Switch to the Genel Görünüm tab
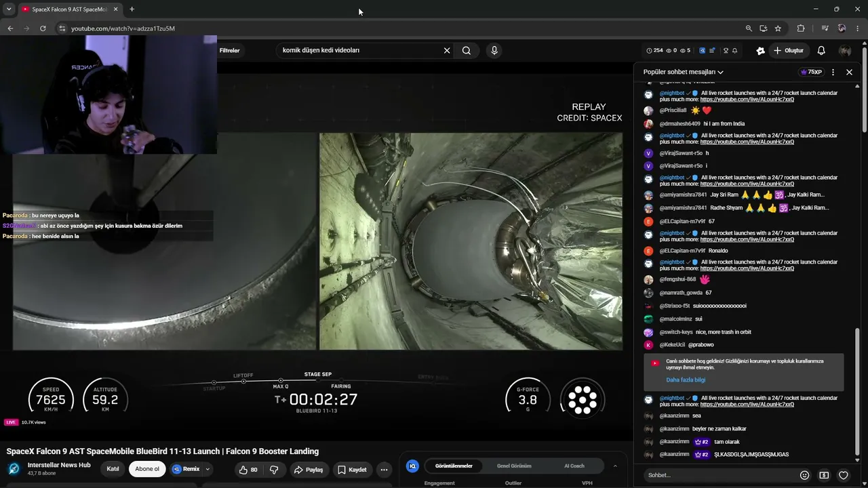 point(514,466)
